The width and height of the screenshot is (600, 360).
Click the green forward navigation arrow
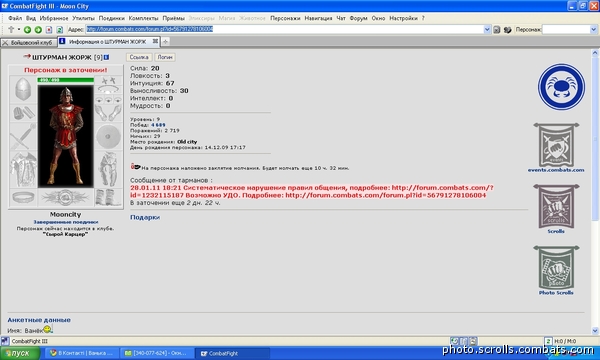pyautogui.click(x=38, y=29)
